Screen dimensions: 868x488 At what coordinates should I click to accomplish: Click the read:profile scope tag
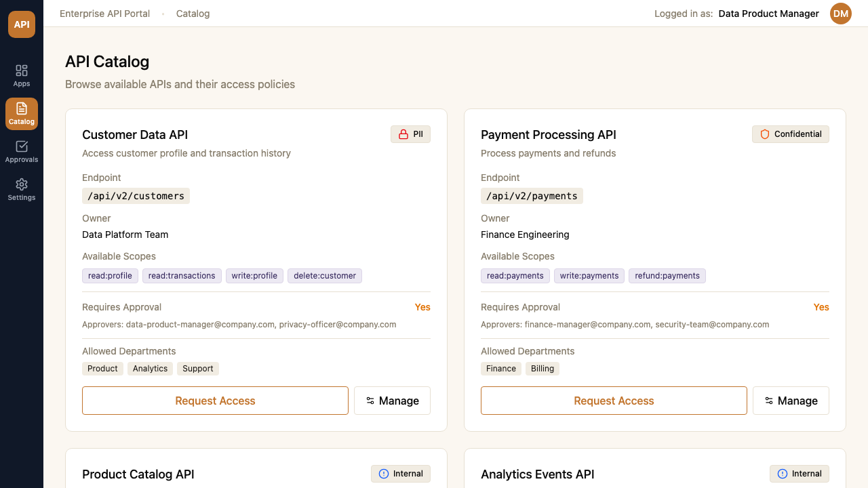pos(111,276)
